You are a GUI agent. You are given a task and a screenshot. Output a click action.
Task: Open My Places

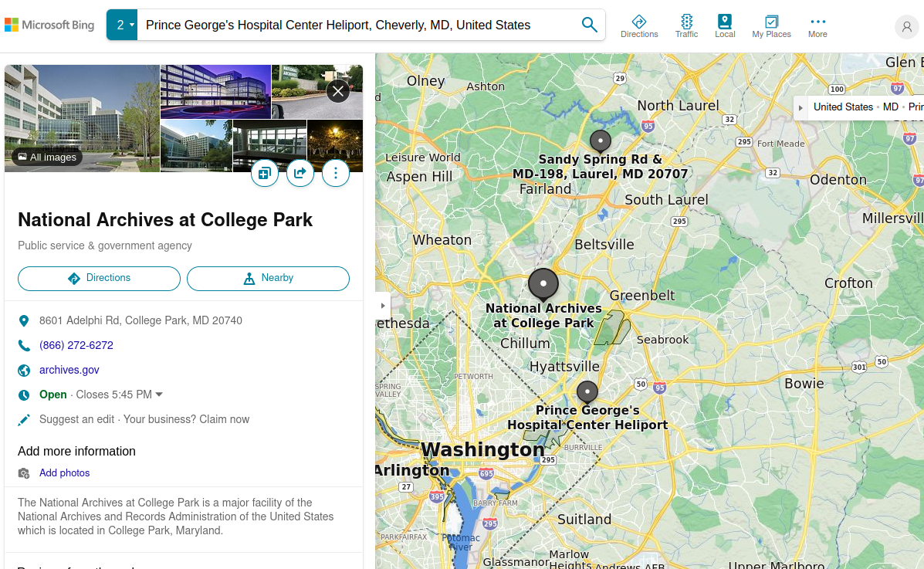[771, 26]
